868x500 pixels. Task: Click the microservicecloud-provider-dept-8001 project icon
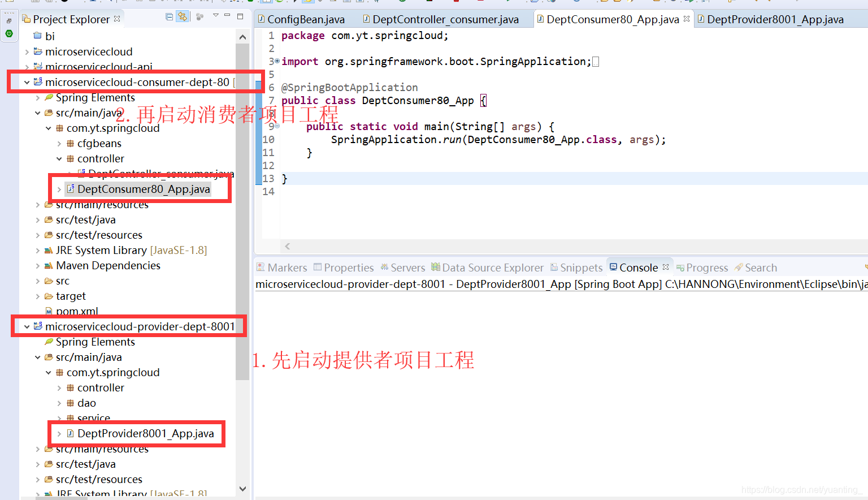pos(38,326)
